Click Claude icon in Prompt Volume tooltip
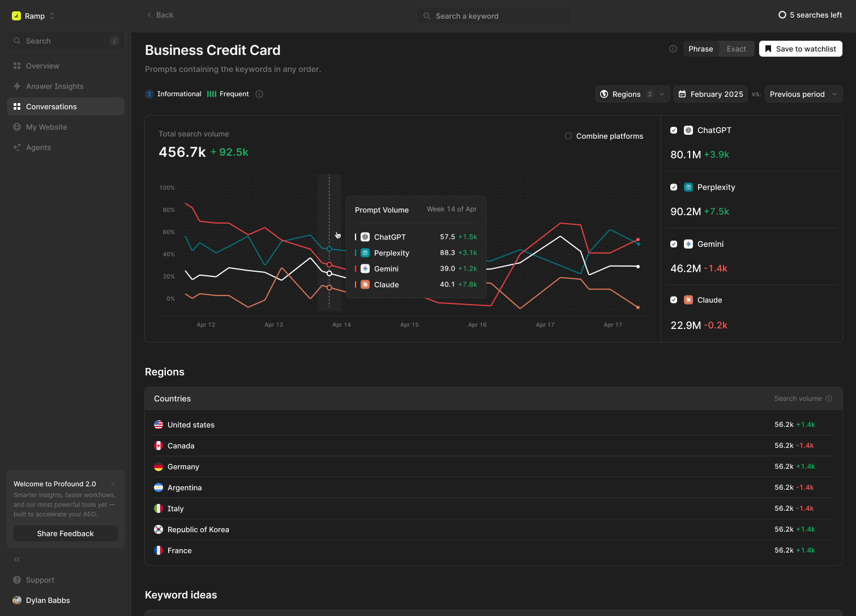 pyautogui.click(x=365, y=285)
